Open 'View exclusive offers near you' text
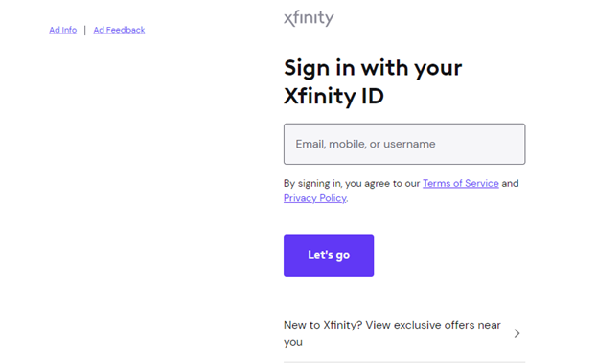Viewport: 598px width, 364px height. coord(392,333)
